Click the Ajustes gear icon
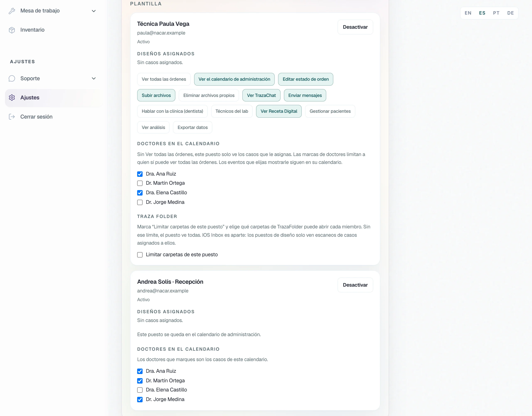This screenshot has width=532, height=416. [12, 98]
